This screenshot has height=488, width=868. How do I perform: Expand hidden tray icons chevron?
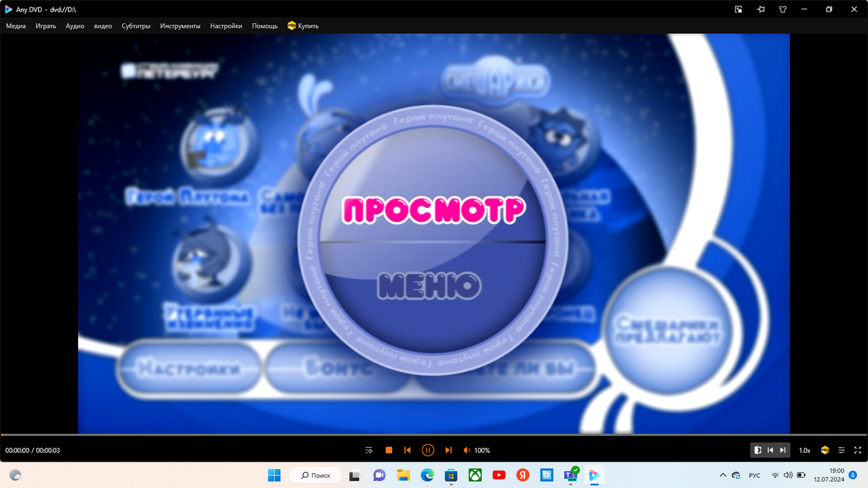[723, 475]
